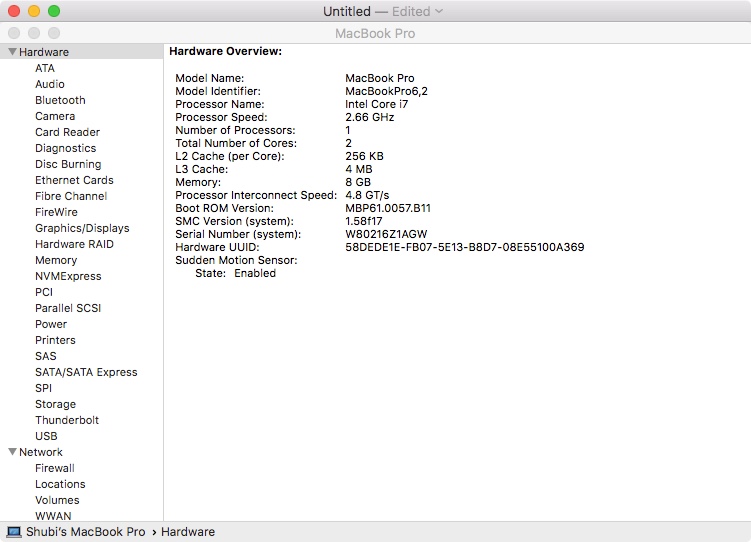Click the 4 MB L3 cache value
The height and width of the screenshot is (542, 751).
(359, 169)
